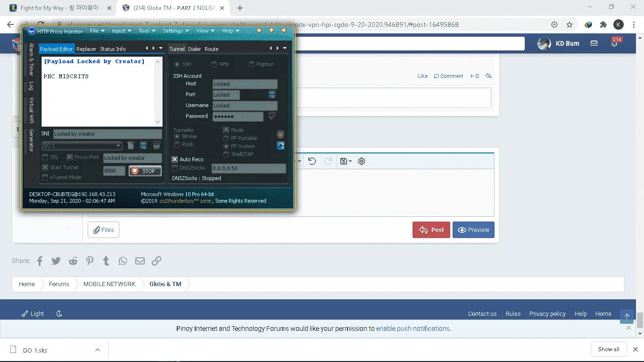Toggle the Start Tunnel checkbox

[x=45, y=167]
